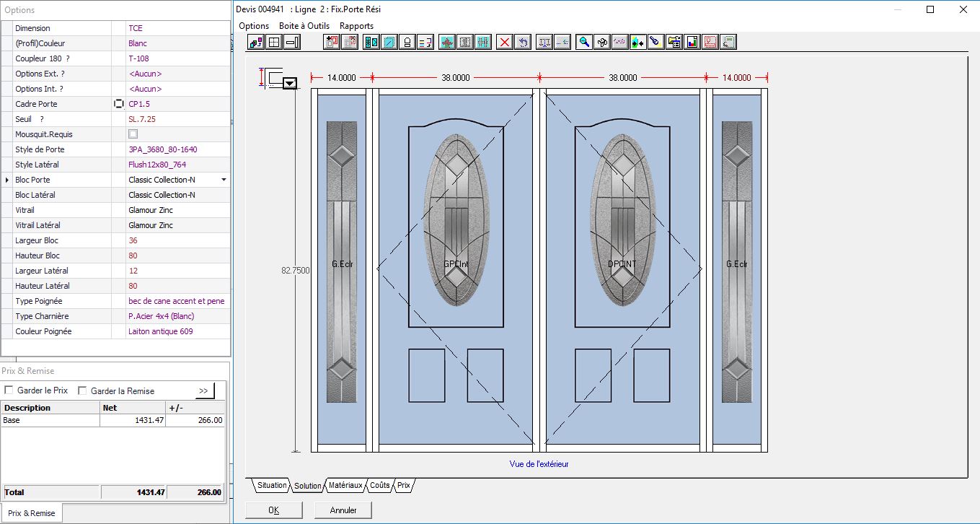Click the bar chart toolbar icon
Viewport: 980px width, 524px height.
[x=692, y=43]
